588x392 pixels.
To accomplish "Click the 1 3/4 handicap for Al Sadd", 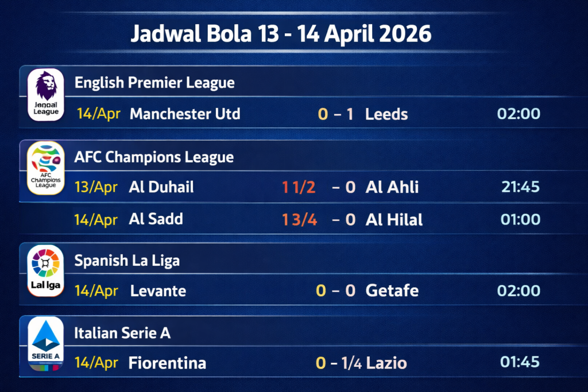I will [299, 219].
